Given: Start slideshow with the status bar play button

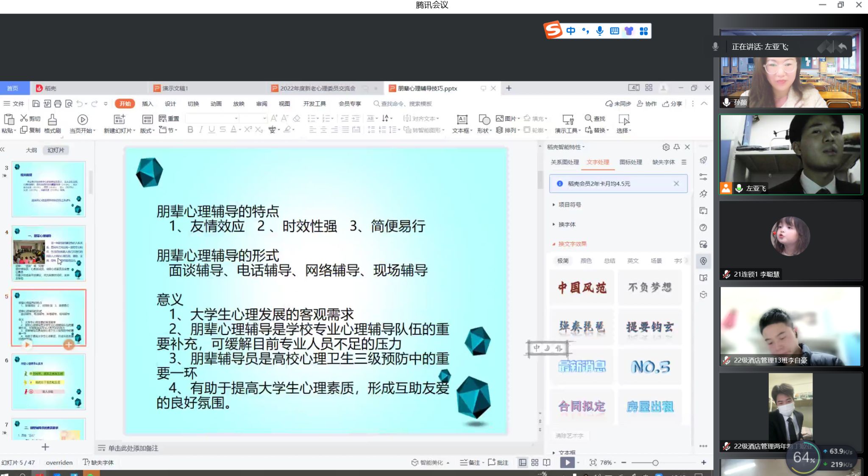Looking at the screenshot, I should pos(567,462).
